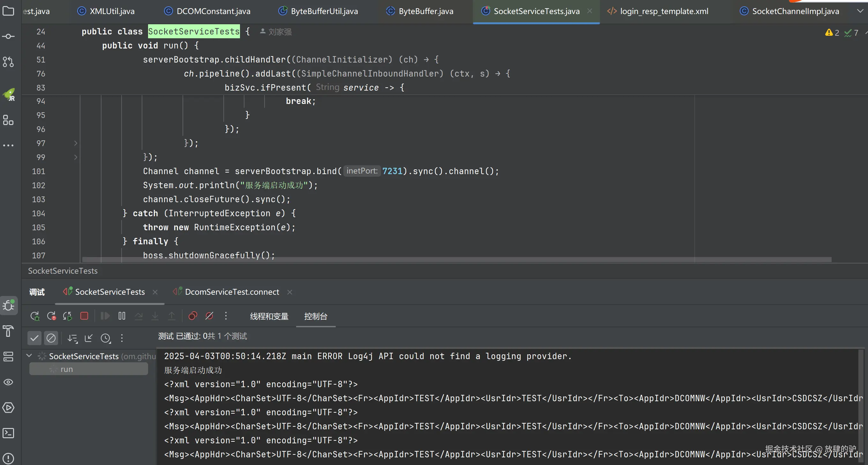868x465 pixels.
Task: Open the Pull Requests sidebar icon
Action: pos(8,62)
